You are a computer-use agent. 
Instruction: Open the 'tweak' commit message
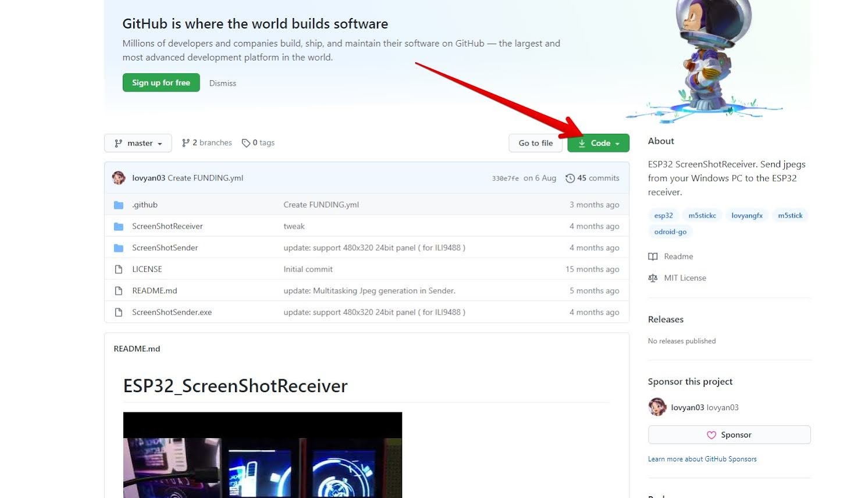tap(294, 226)
